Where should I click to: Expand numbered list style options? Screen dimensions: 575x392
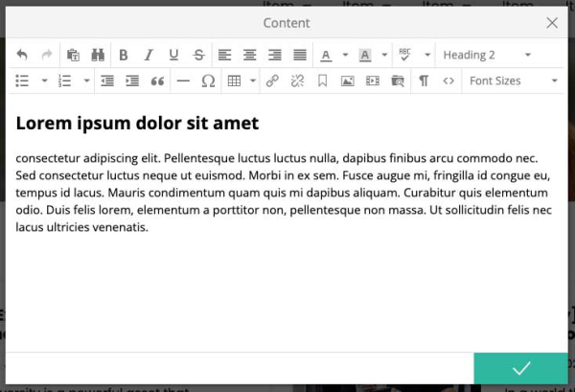87,81
